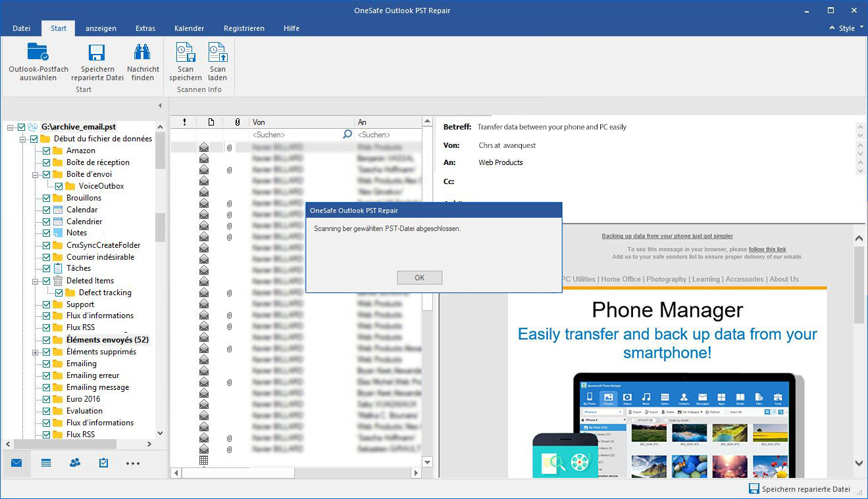The height and width of the screenshot is (499, 868).
Task: Toggle the Euro 2016 folder checkbox
Action: (x=47, y=399)
